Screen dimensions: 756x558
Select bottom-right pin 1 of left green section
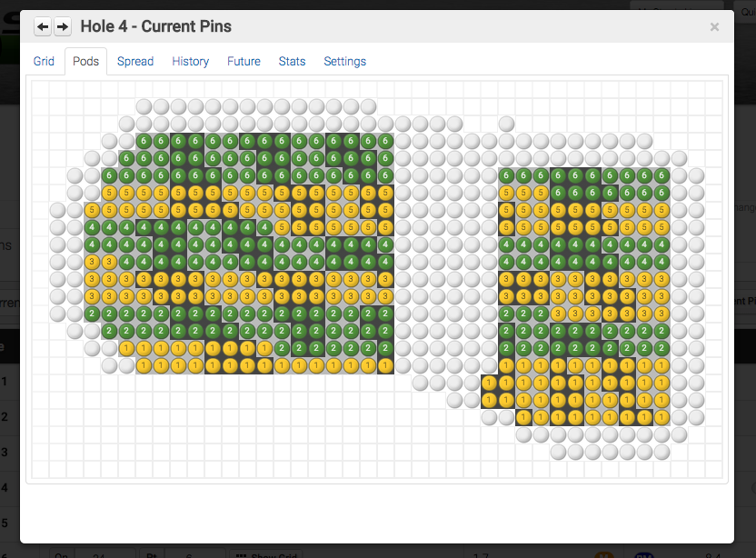385,365
